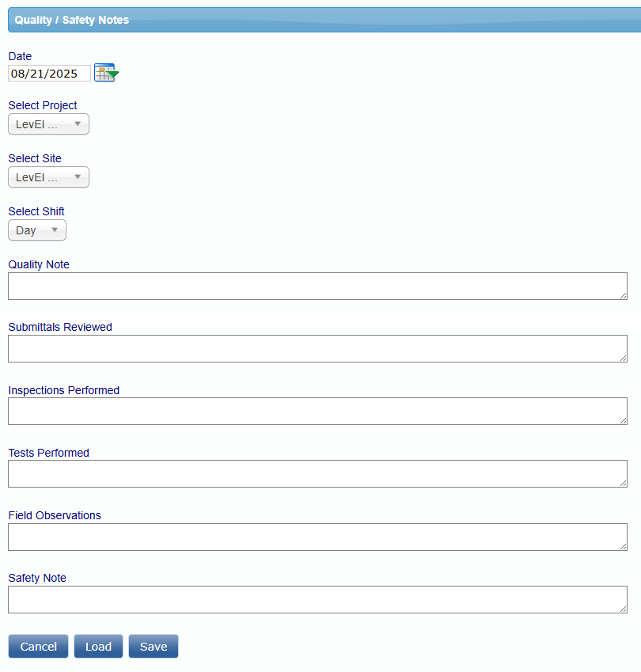Grab the Quality Note resize handle
This screenshot has height=672, width=641.
[x=624, y=296]
